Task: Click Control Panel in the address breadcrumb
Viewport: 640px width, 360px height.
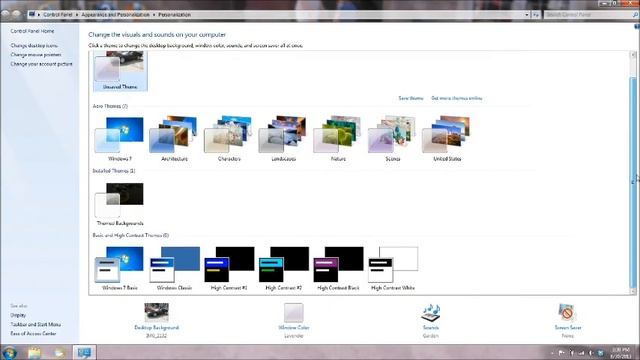Action: point(58,15)
